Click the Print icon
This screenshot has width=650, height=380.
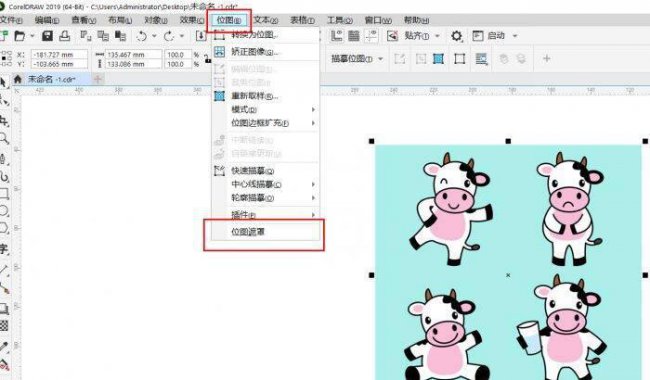65,36
